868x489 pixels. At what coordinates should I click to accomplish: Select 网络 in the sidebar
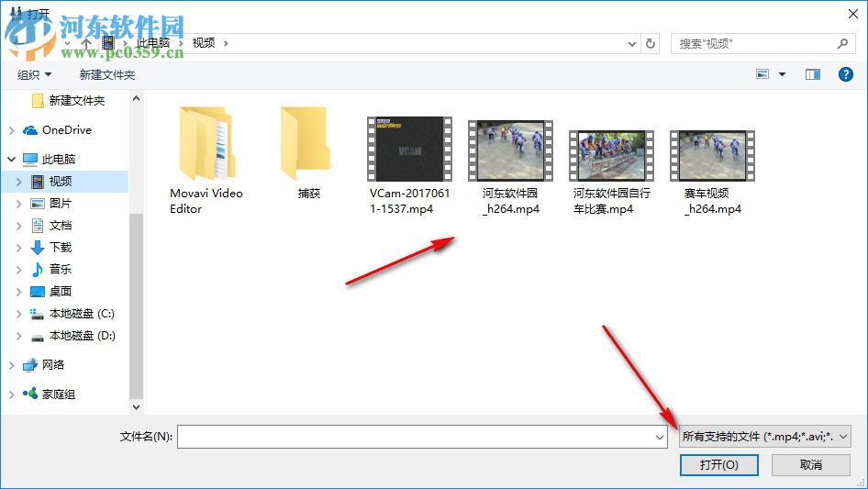point(53,364)
